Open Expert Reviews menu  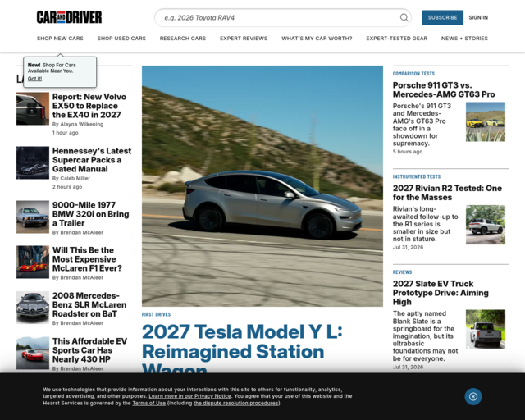click(244, 39)
